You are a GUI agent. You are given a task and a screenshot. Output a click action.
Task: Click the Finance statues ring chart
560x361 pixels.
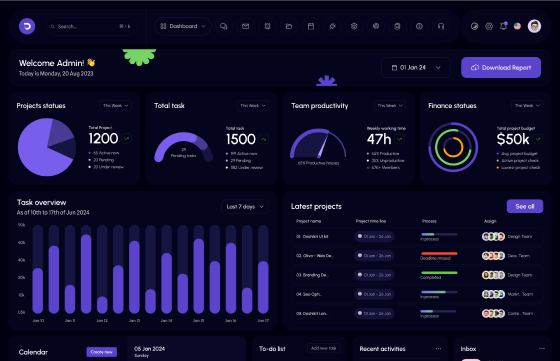point(453,147)
